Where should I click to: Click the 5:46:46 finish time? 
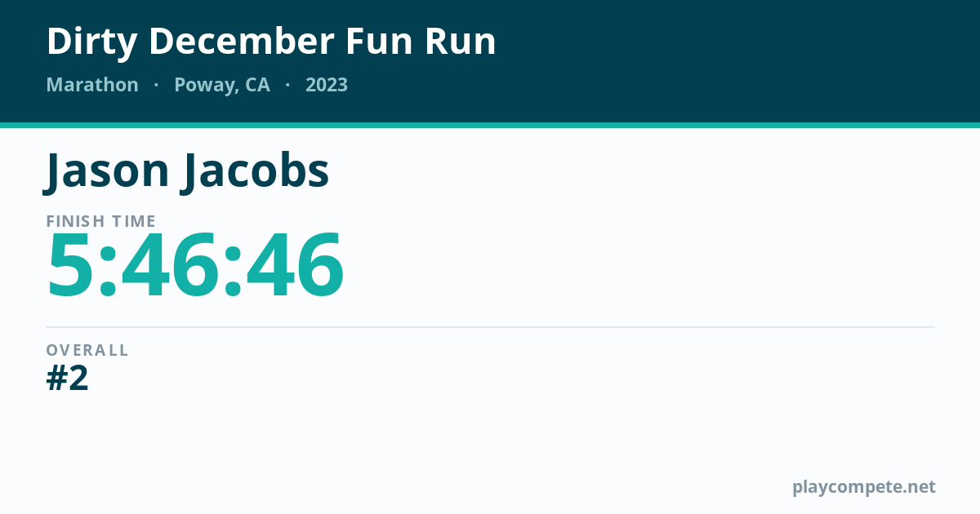point(196,267)
